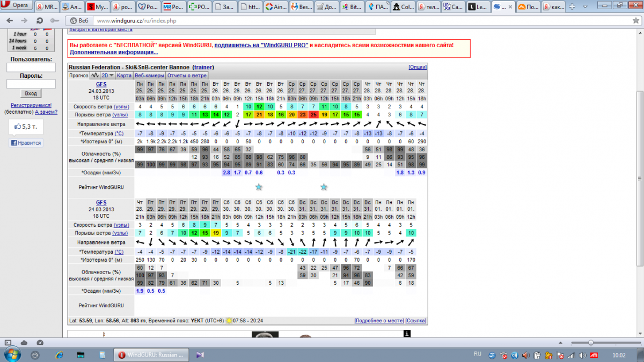Follow the WindGURU PRO subscription link
The image size is (644, 362).
[x=261, y=45]
